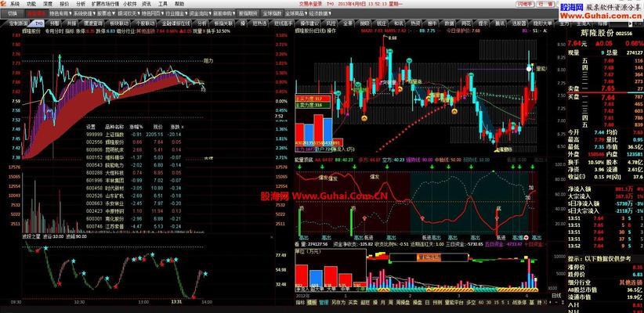644x313 pixels.
Task: Open the 分析 menu
Action: (81, 3)
